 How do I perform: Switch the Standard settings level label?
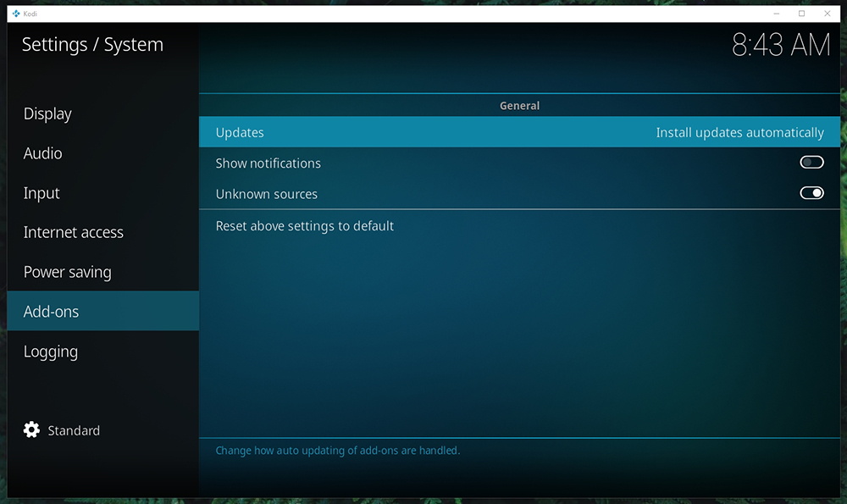pos(74,430)
